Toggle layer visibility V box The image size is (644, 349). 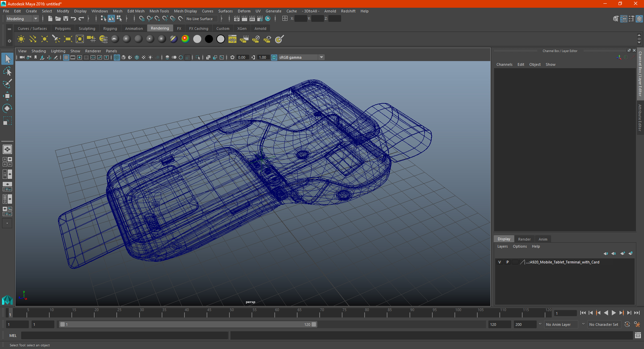[x=499, y=262]
